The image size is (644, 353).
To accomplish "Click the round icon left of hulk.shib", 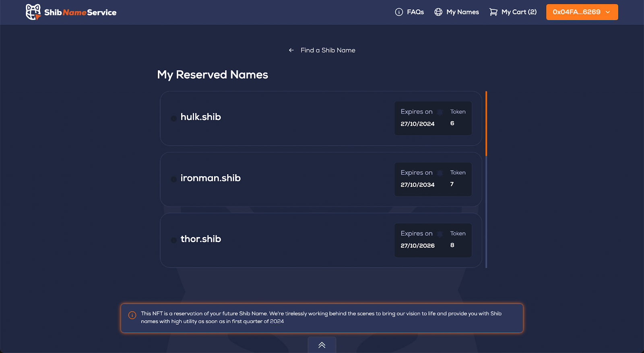I will (173, 118).
